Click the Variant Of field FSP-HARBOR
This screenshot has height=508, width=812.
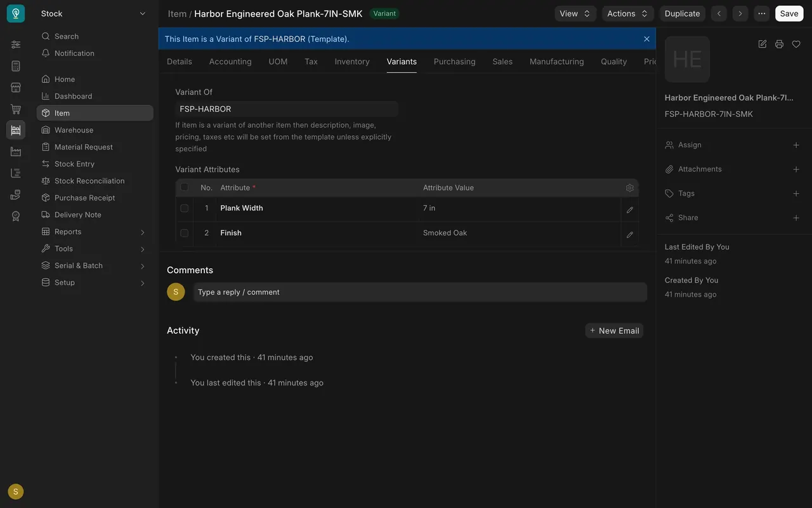pyautogui.click(x=287, y=109)
